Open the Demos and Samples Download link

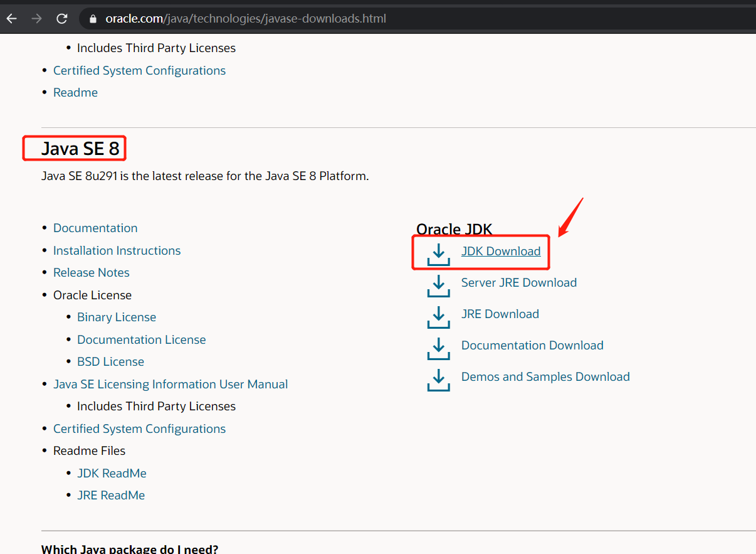click(545, 376)
